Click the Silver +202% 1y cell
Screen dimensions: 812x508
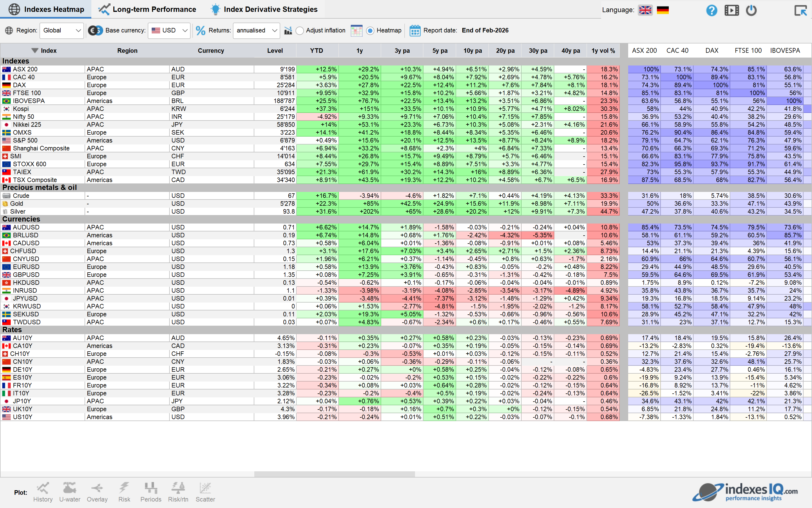point(360,212)
